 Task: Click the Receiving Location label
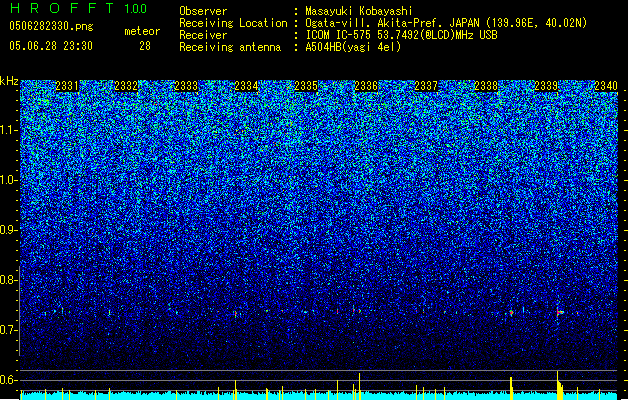[233, 23]
